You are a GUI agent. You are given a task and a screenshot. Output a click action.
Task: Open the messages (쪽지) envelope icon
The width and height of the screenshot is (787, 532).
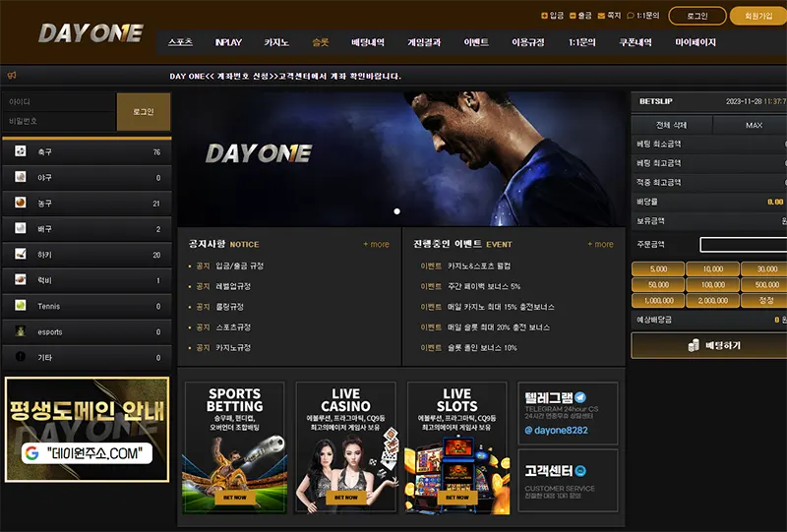pyautogui.click(x=601, y=16)
